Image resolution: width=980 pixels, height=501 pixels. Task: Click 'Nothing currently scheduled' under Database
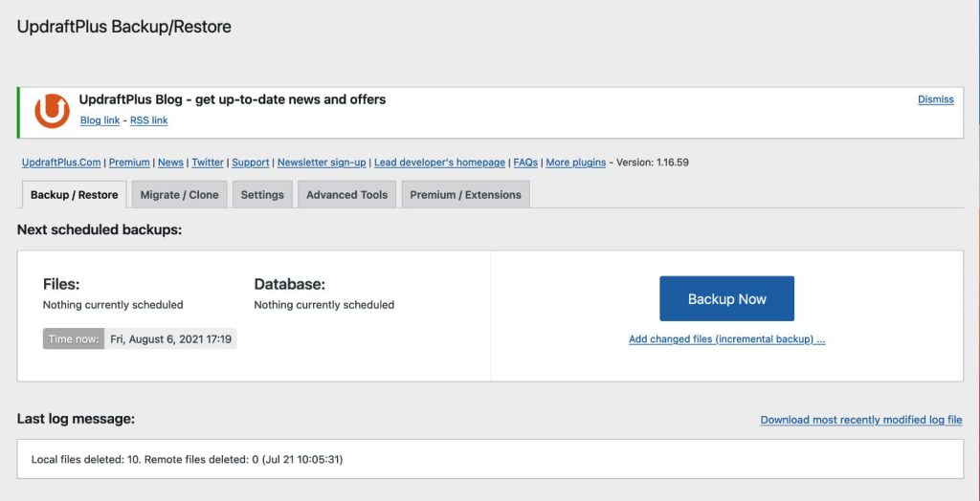tap(324, 305)
